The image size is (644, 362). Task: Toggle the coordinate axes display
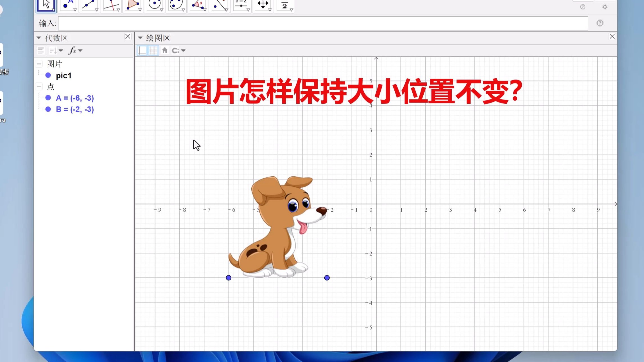tap(142, 51)
